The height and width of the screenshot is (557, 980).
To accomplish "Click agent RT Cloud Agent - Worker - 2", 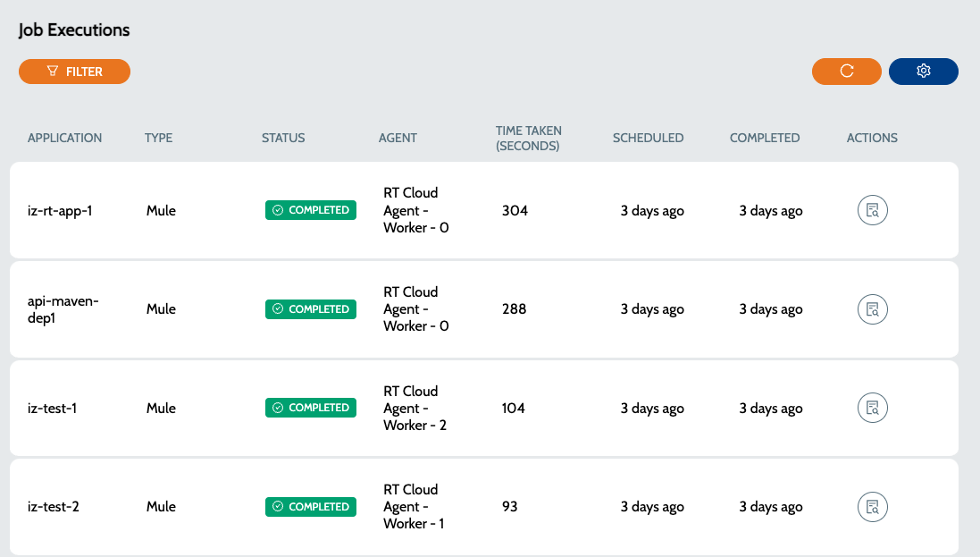I will [x=415, y=408].
